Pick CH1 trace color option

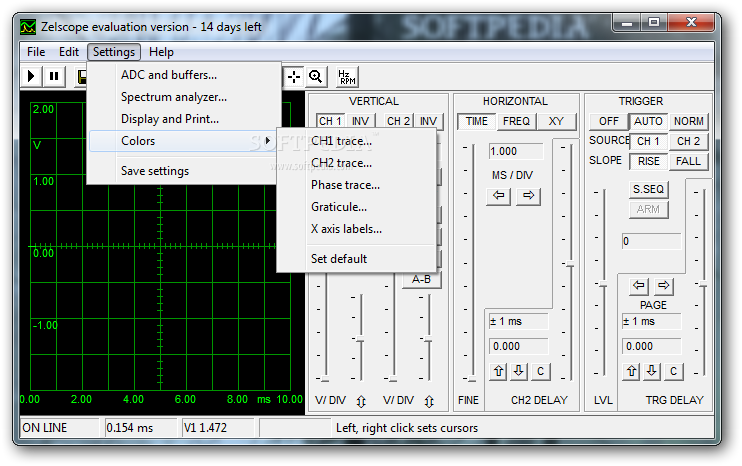point(357,141)
